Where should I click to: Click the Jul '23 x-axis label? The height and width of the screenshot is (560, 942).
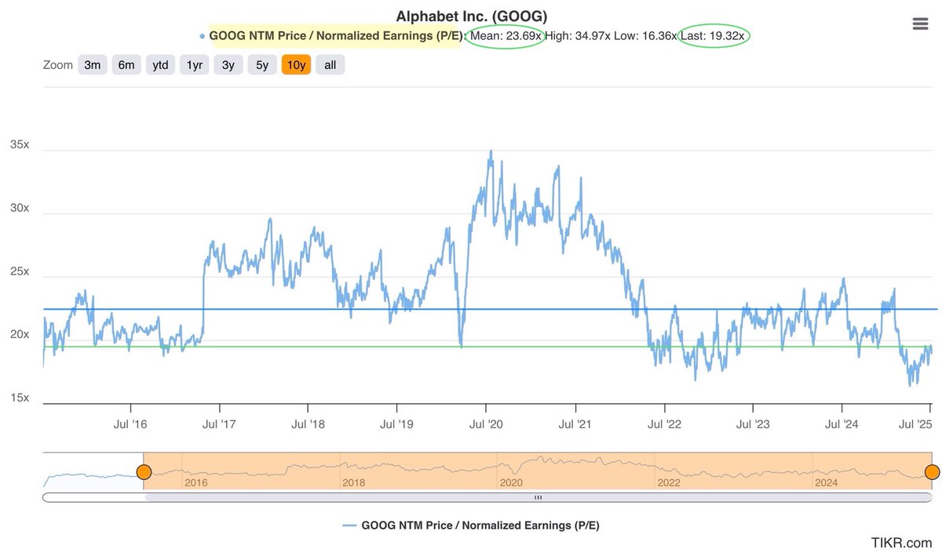(x=753, y=424)
